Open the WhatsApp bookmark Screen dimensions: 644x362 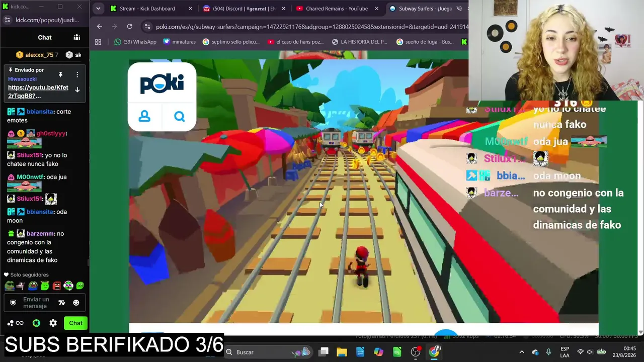tap(135, 42)
